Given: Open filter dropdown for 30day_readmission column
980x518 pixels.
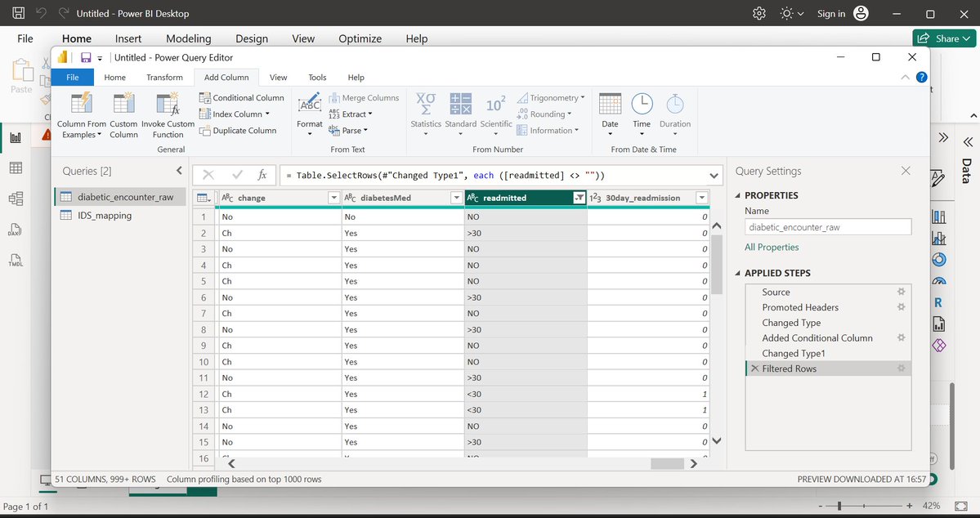Looking at the screenshot, I should coord(702,198).
